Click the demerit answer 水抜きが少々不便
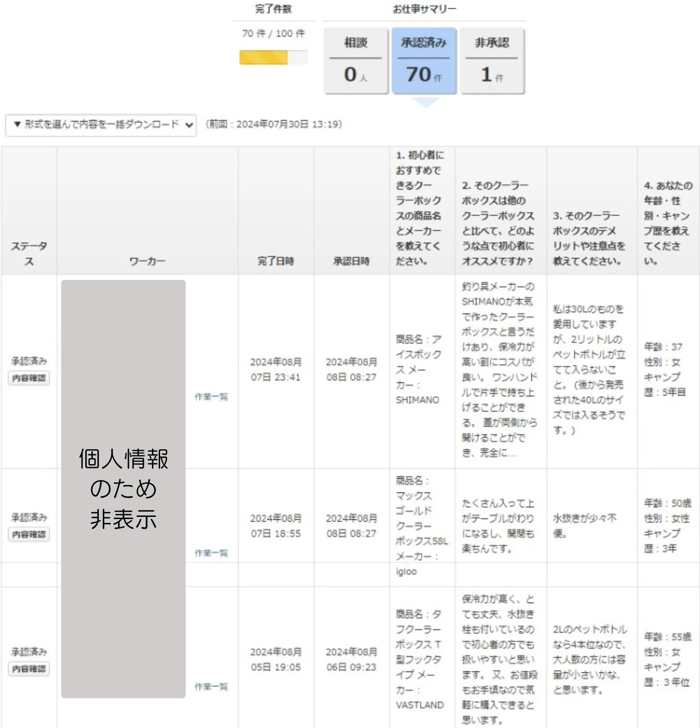Viewport: 700px width, 728px height. 585,526
